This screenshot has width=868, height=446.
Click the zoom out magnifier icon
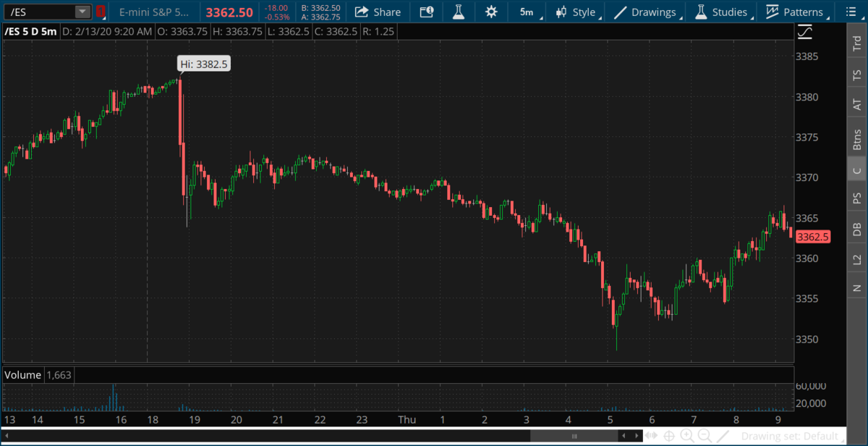[x=705, y=436]
